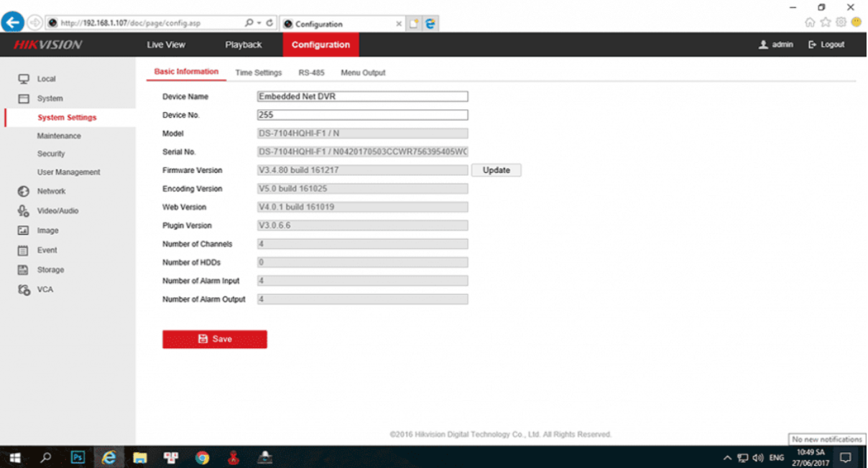Click the Video/Audio icon in sidebar

pyautogui.click(x=24, y=211)
